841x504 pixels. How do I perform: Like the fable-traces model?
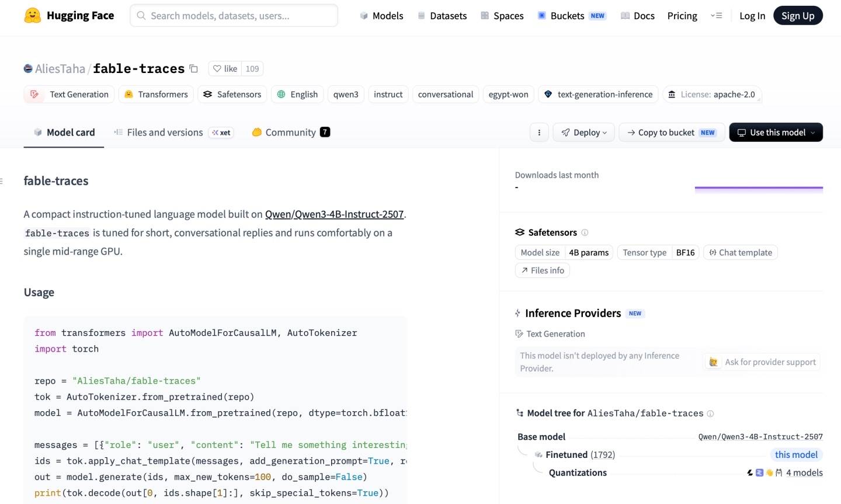[x=225, y=69]
